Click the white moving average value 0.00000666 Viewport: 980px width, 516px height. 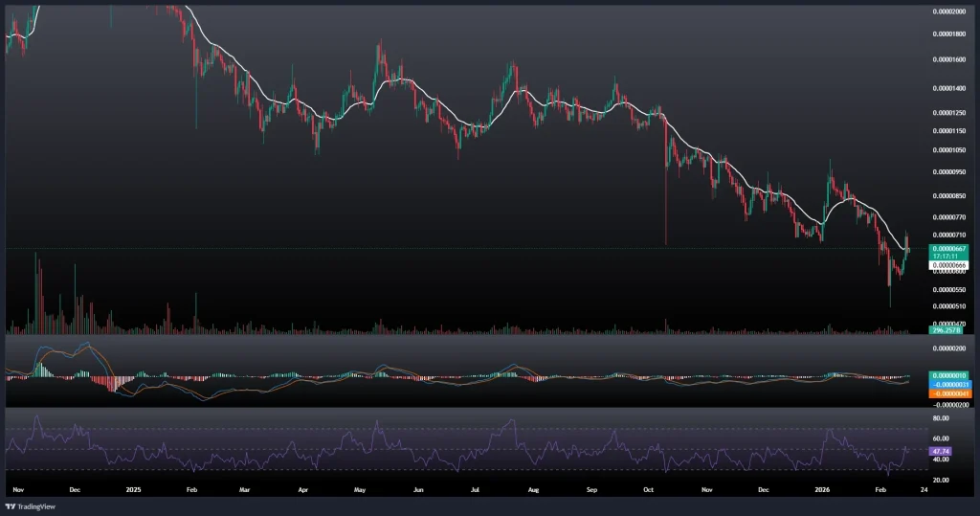click(x=948, y=265)
